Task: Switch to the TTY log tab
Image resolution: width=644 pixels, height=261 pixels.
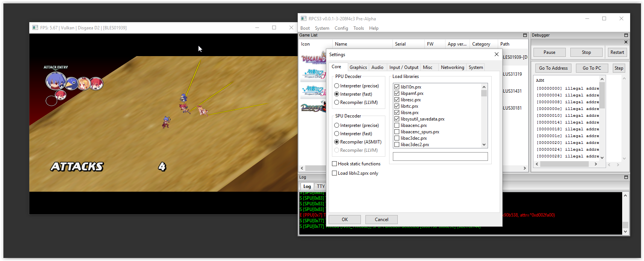Action: (x=320, y=186)
